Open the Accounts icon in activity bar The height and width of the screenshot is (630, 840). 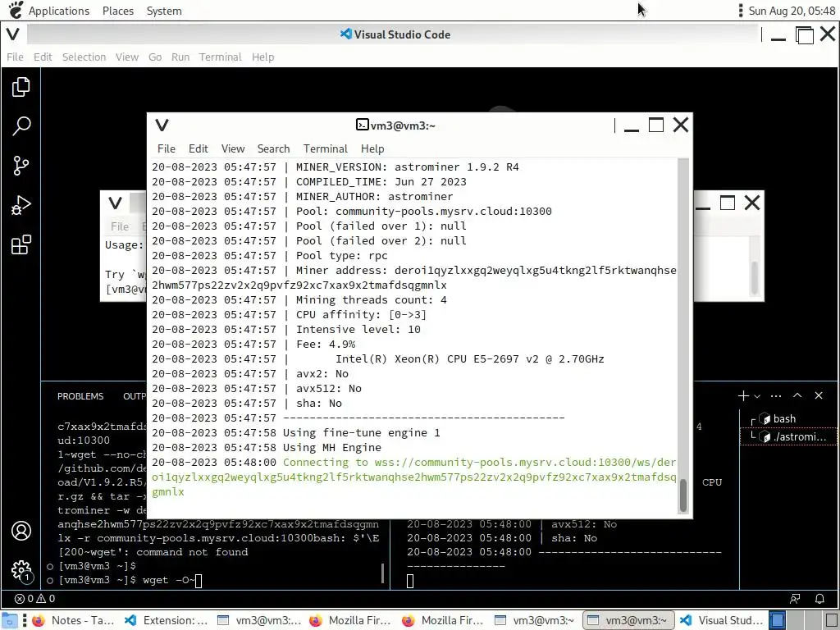point(21,531)
